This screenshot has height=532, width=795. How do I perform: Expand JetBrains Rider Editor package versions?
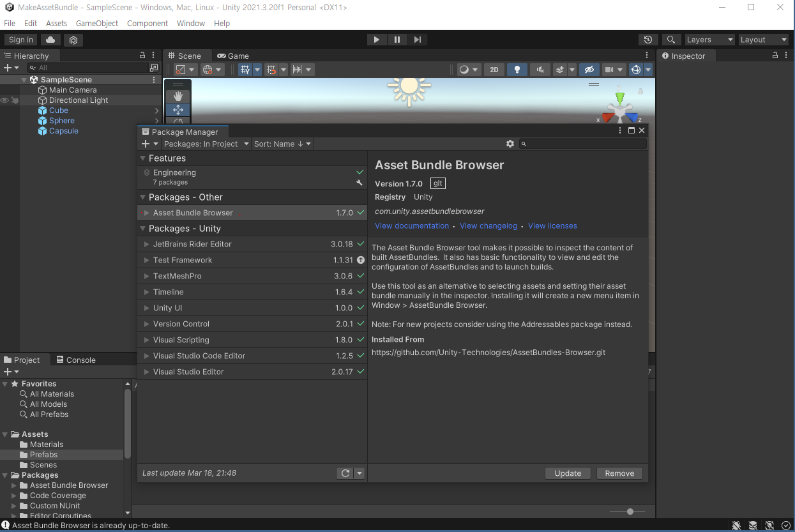(x=146, y=244)
